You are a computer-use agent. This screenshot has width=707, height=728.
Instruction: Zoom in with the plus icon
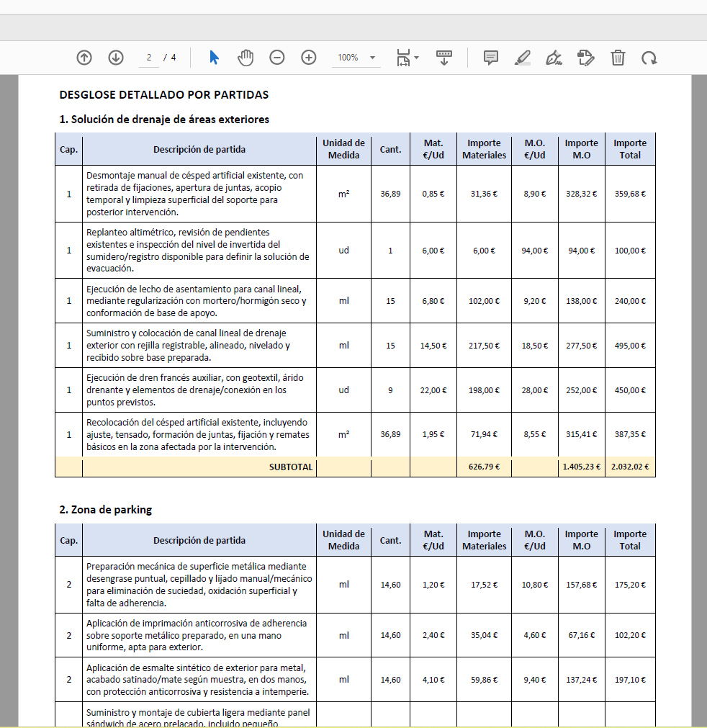[x=309, y=58]
